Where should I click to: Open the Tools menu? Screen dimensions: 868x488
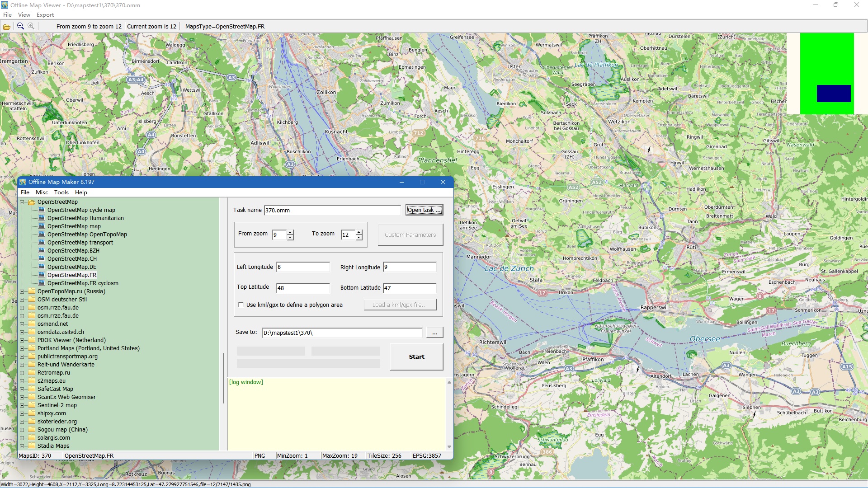coord(61,192)
